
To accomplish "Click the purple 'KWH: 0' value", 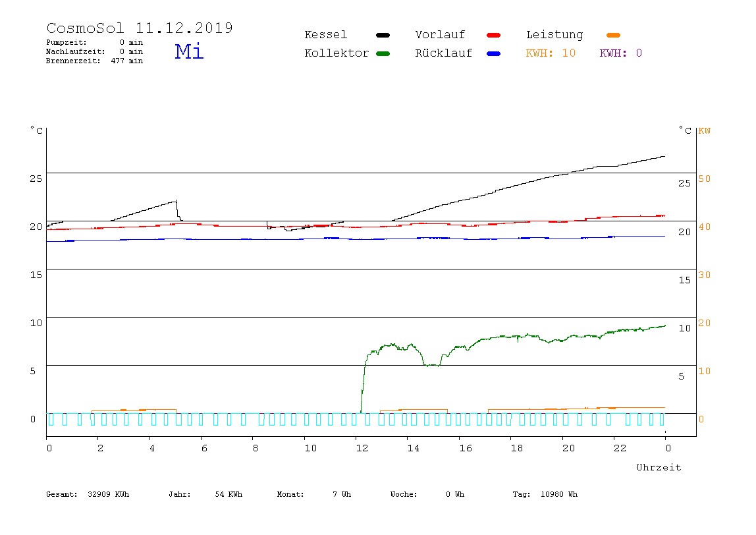I will pyautogui.click(x=620, y=53).
